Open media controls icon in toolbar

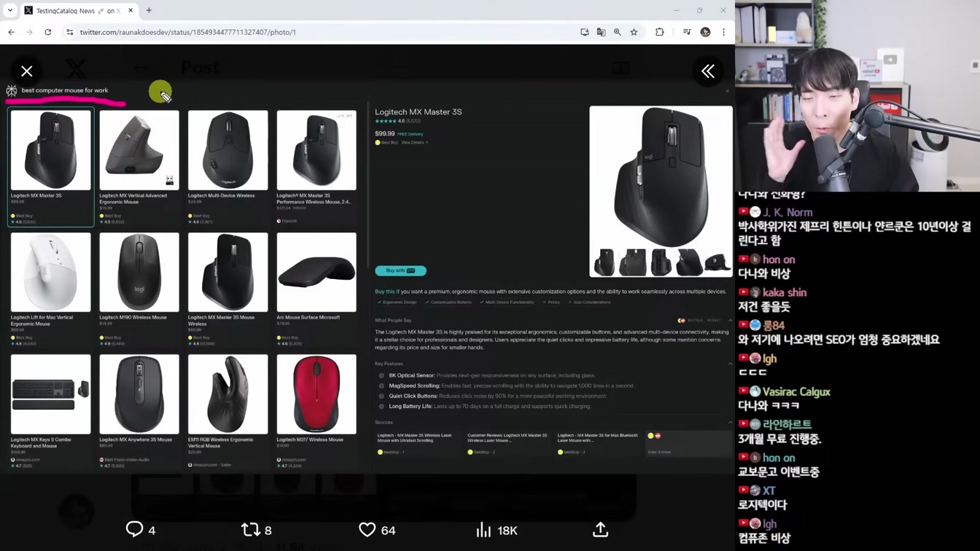point(687,32)
